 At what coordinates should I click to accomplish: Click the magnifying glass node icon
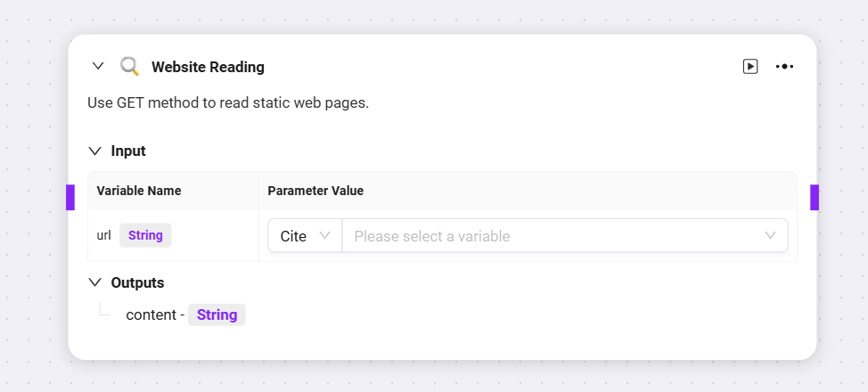[x=129, y=67]
